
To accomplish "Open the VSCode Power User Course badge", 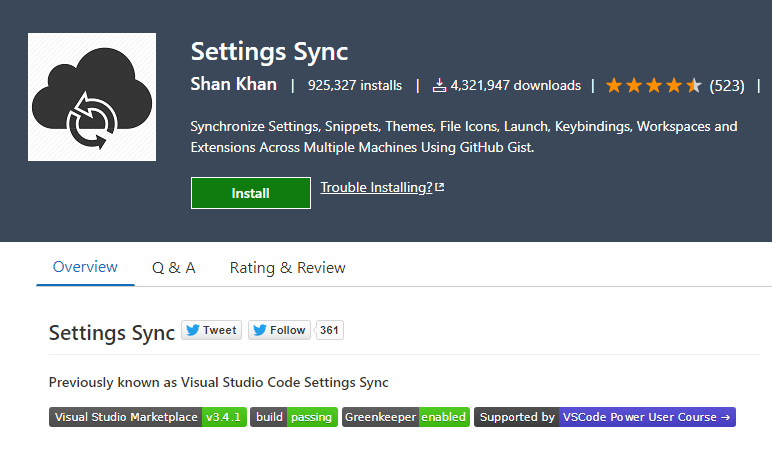I will click(605, 417).
